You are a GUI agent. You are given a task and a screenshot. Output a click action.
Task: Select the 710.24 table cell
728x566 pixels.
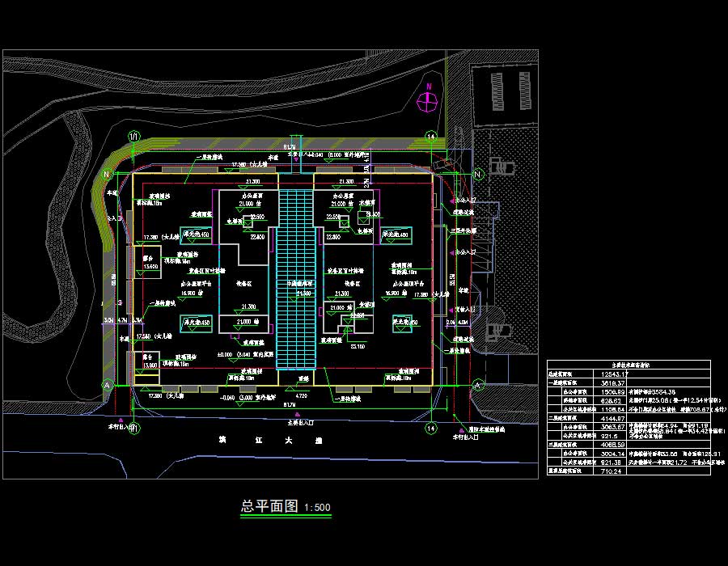[611, 471]
